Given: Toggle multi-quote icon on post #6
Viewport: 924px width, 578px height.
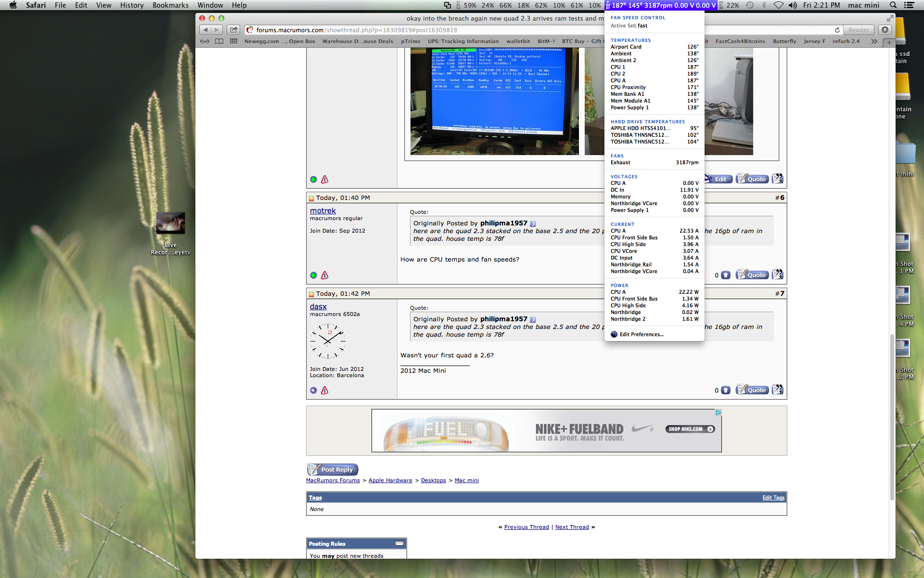Looking at the screenshot, I should [778, 275].
